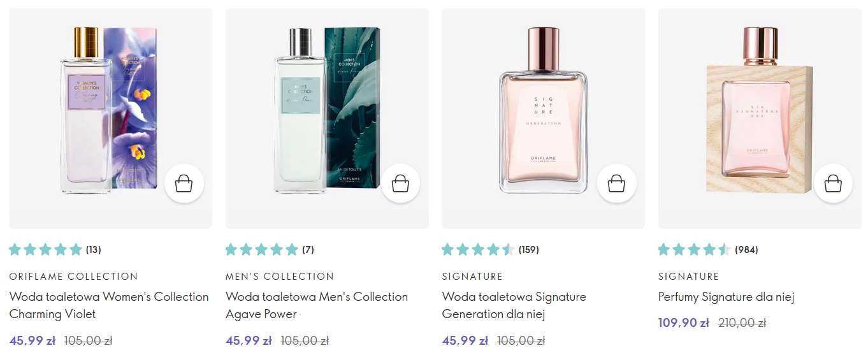Click Signature brand label above Perfumy product

tap(688, 277)
